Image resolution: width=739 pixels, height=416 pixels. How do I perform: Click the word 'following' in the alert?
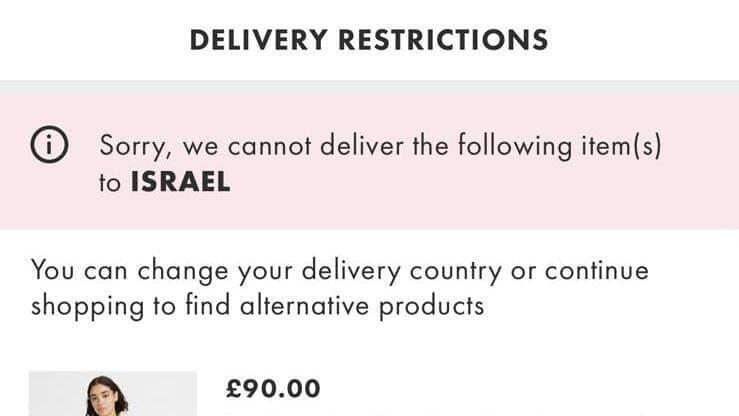point(515,145)
